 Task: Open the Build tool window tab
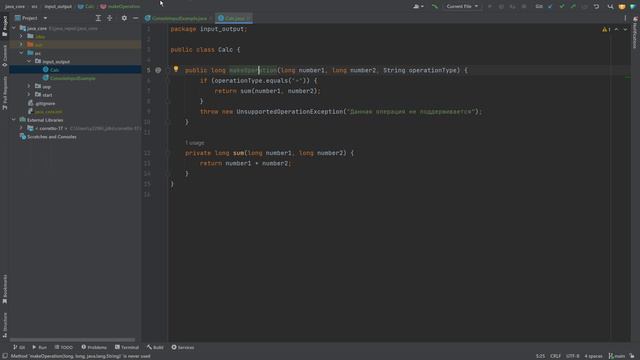(x=155, y=347)
